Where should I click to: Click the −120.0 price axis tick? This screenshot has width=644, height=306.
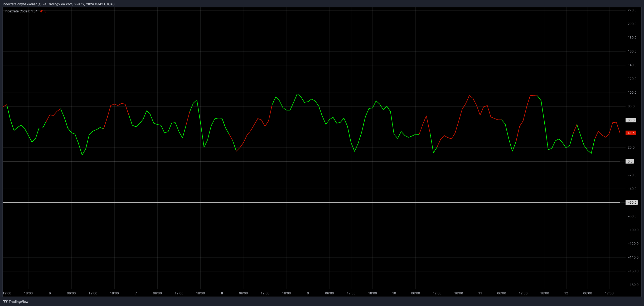[x=633, y=244]
